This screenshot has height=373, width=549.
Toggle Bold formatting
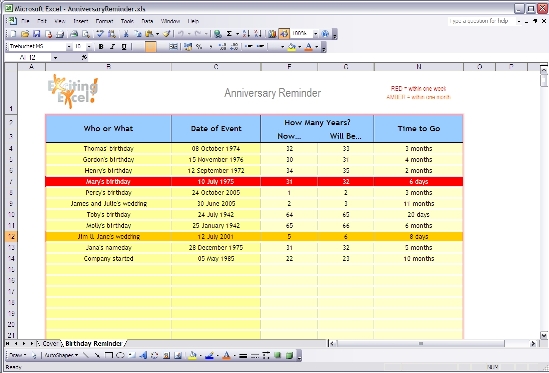(101, 47)
